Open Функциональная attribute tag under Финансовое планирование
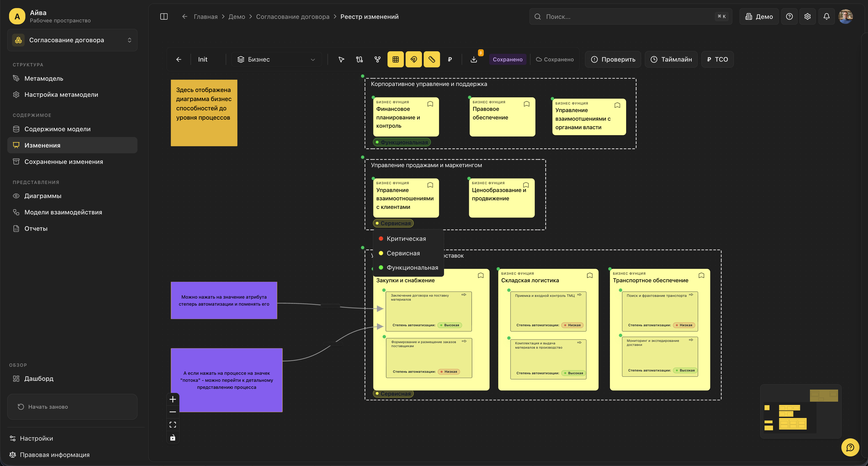This screenshot has width=868, height=466. point(402,142)
